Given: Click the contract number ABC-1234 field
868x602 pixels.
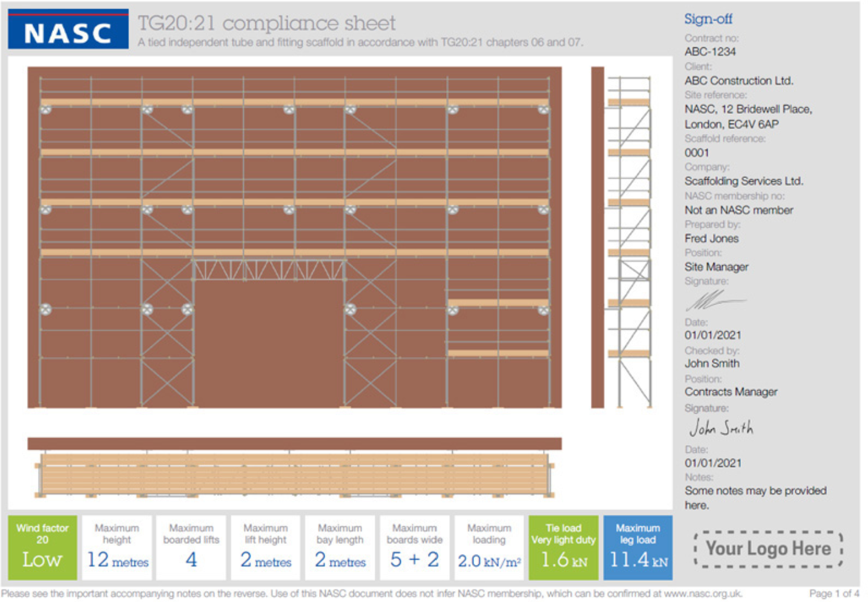Looking at the screenshot, I should (x=710, y=51).
